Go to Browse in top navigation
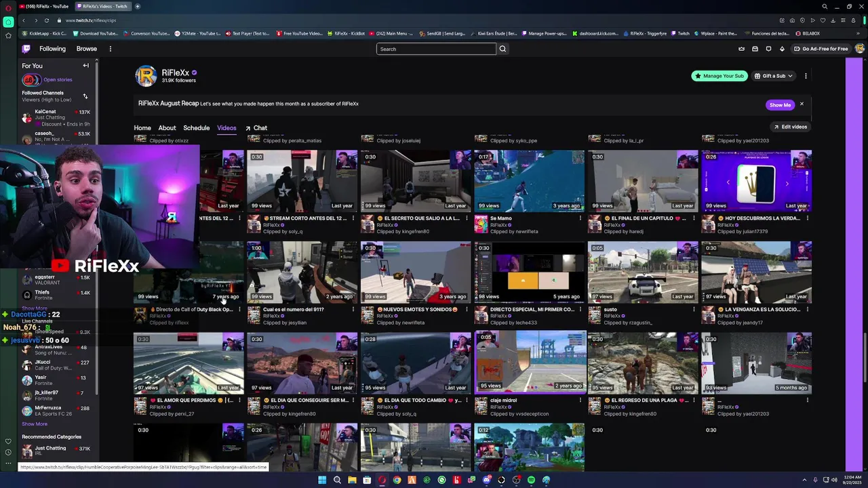 point(87,49)
